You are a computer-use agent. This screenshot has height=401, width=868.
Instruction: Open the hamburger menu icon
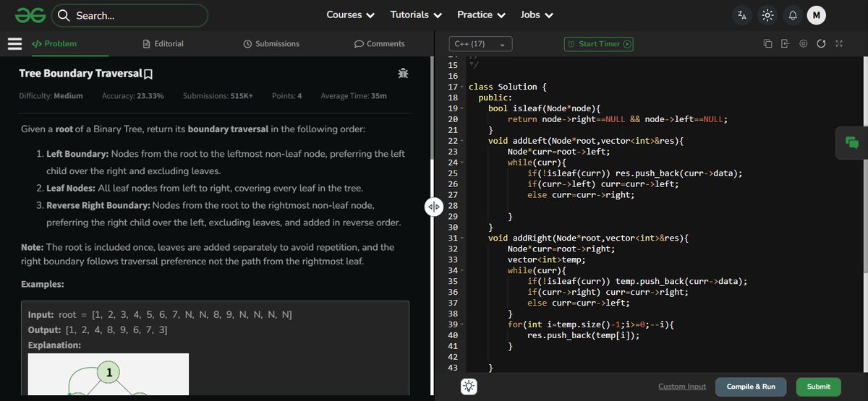tap(15, 44)
